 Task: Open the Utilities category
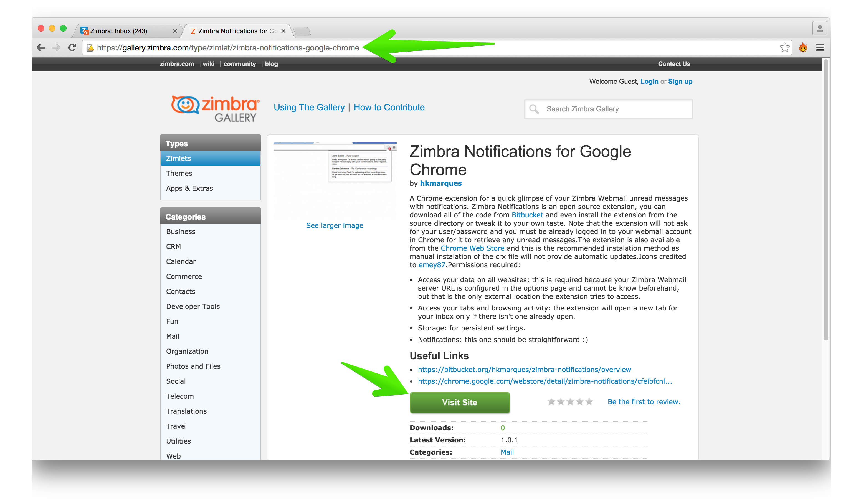(x=210, y=441)
